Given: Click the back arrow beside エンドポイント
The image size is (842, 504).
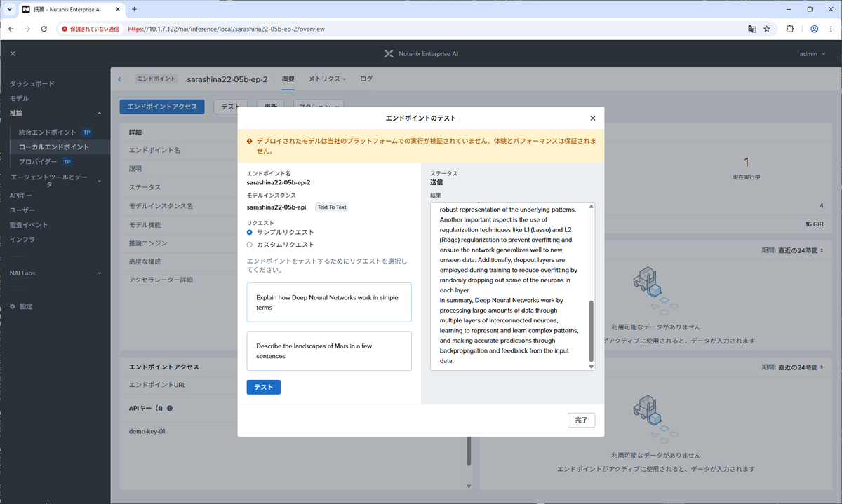Looking at the screenshot, I should (119, 79).
